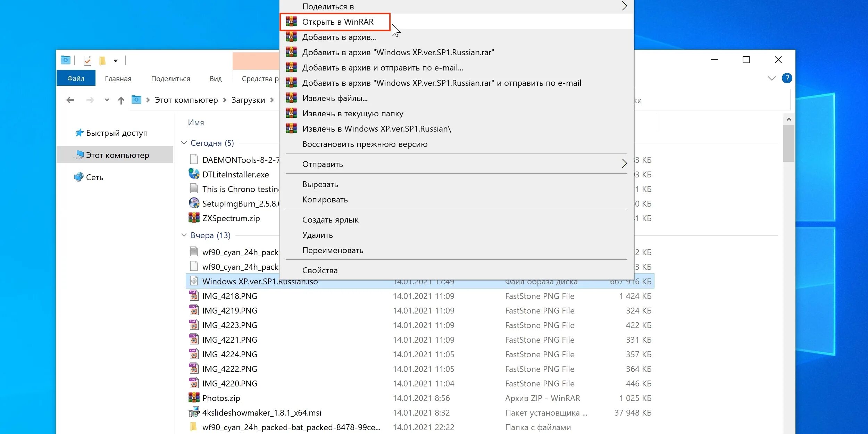
Task: Open the 'Файл' ribbon tab
Action: click(x=76, y=78)
